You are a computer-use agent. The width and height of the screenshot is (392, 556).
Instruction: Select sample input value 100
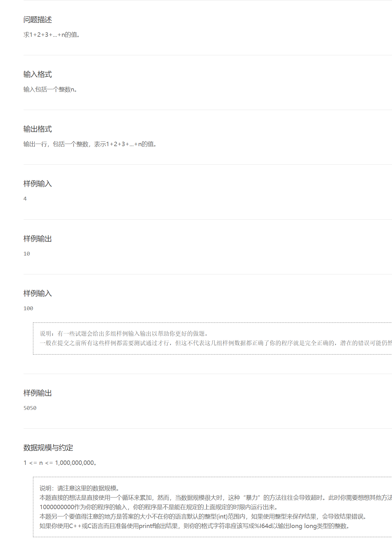28,308
